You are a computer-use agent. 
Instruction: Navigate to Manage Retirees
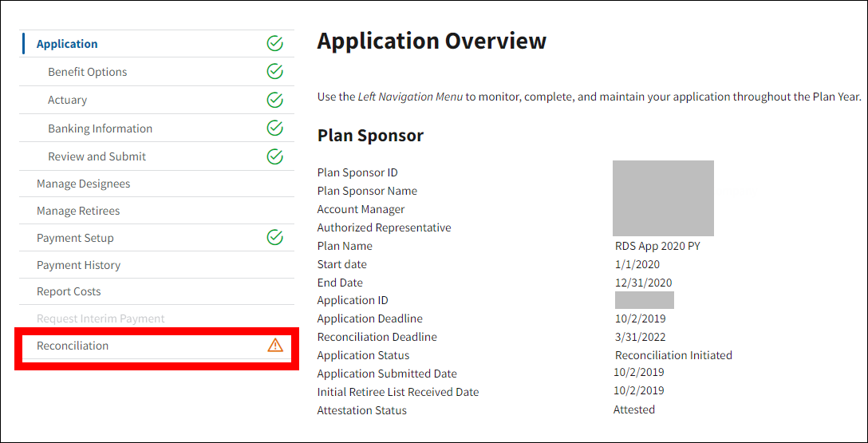coord(78,211)
